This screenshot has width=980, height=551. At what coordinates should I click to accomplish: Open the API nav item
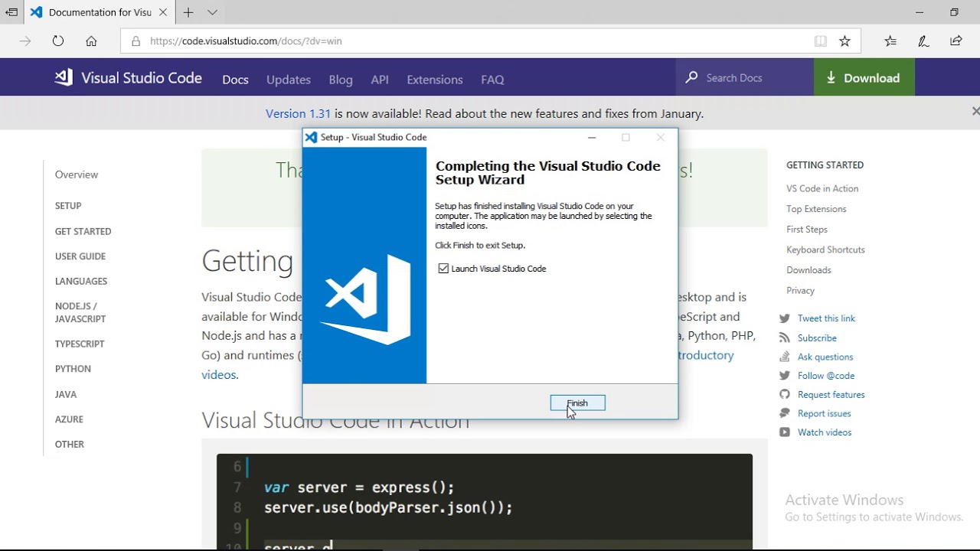380,80
